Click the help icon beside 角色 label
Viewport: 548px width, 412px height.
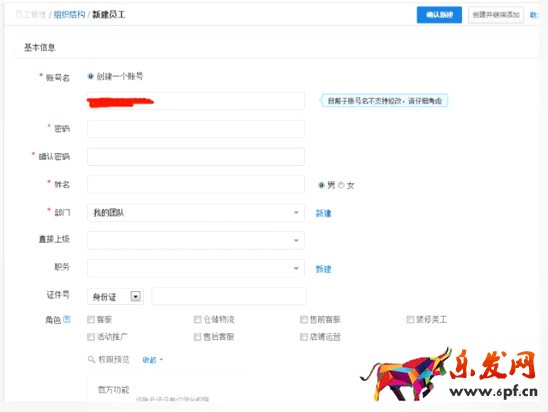pos(67,319)
